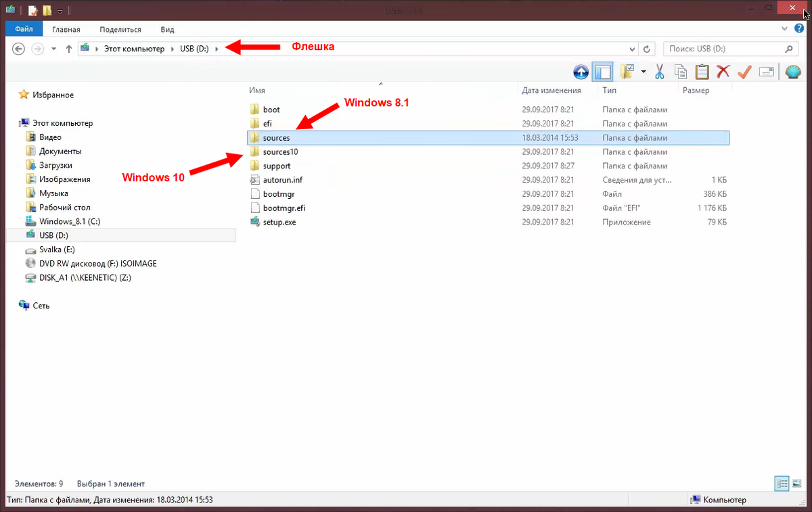Click Properties icon in quick access toolbar

(x=32, y=10)
